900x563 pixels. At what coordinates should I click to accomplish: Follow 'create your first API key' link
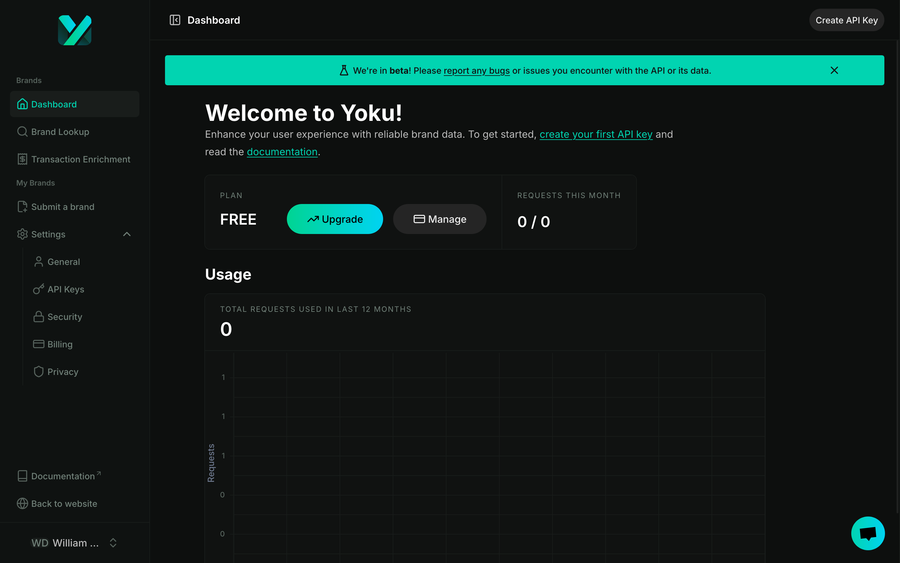(x=596, y=134)
